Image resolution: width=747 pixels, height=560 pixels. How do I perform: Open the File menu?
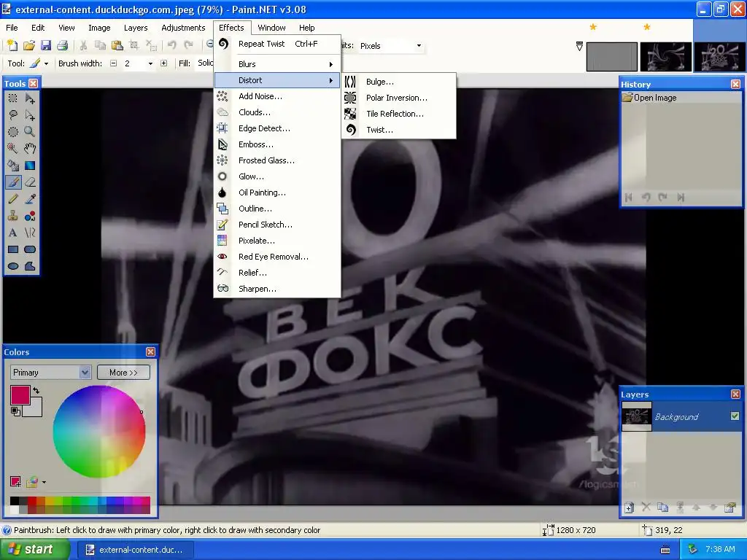(12, 28)
